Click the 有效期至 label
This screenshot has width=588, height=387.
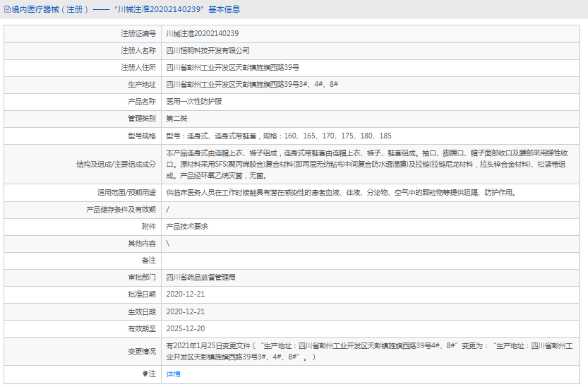coord(142,329)
